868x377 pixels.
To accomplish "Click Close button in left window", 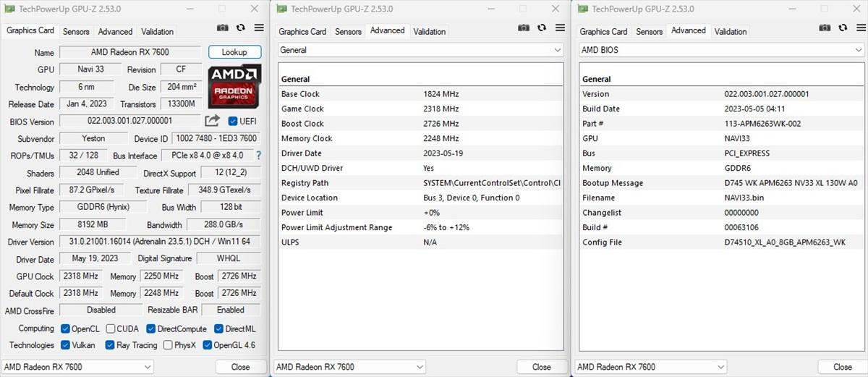I will click(240, 367).
